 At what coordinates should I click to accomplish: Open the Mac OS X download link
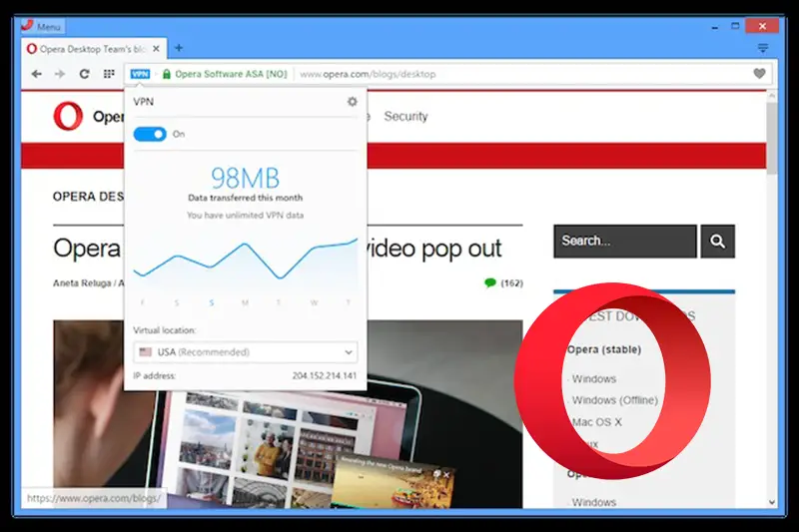coord(596,422)
